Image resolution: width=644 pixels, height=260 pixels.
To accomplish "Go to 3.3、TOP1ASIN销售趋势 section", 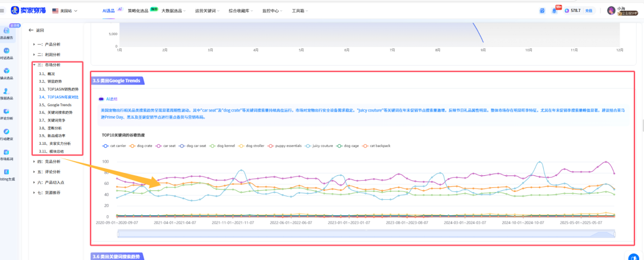I will [58, 89].
